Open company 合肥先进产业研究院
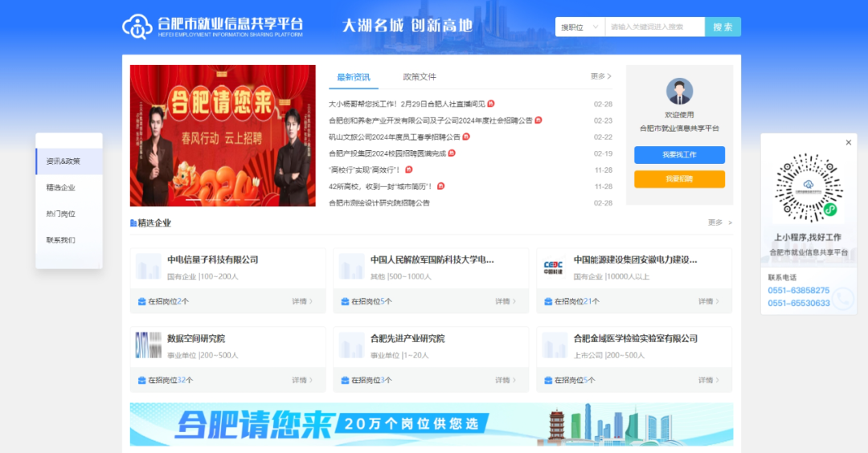The height and width of the screenshot is (453, 868). coord(407,338)
